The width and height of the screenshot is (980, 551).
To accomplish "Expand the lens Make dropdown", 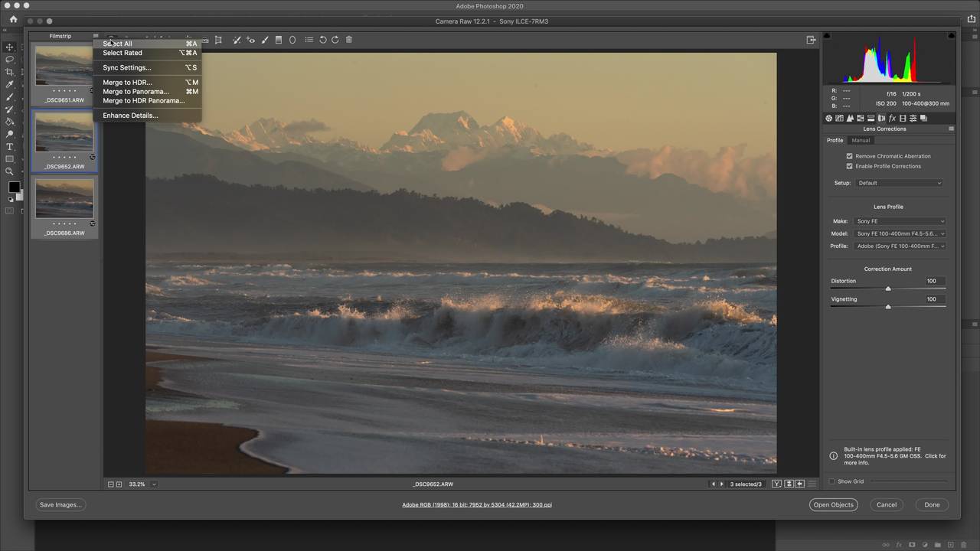I will pos(900,221).
